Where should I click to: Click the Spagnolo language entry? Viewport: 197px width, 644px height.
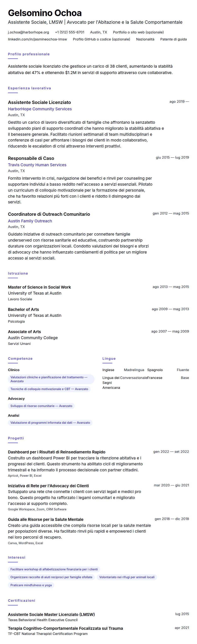coord(168,370)
